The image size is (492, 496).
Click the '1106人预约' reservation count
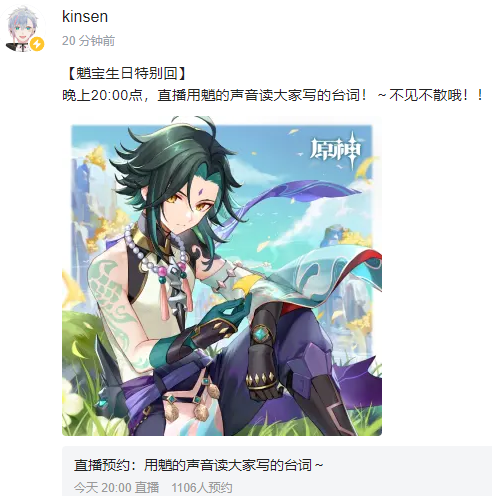202,487
